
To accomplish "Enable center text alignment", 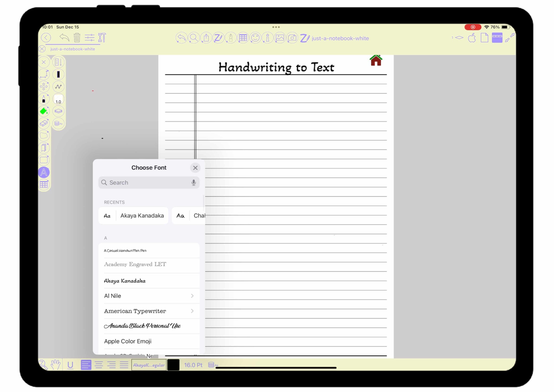I will click(99, 365).
